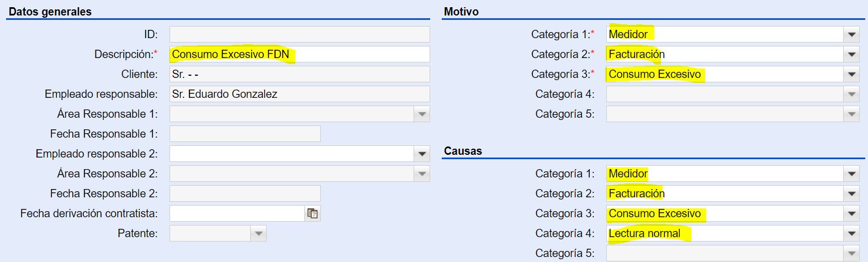This screenshot has width=868, height=262.
Task: Open the Empleado responsable 2 dropdown arrow
Action: 422,154
